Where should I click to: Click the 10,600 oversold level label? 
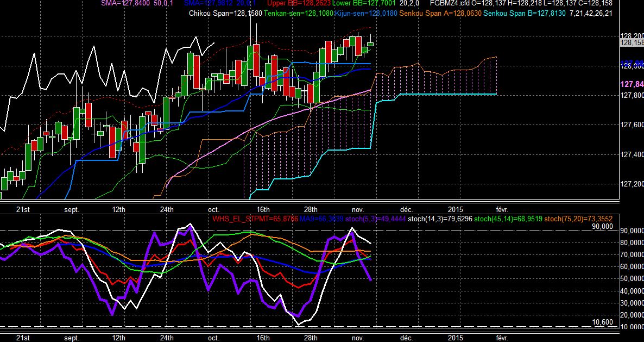603,322
